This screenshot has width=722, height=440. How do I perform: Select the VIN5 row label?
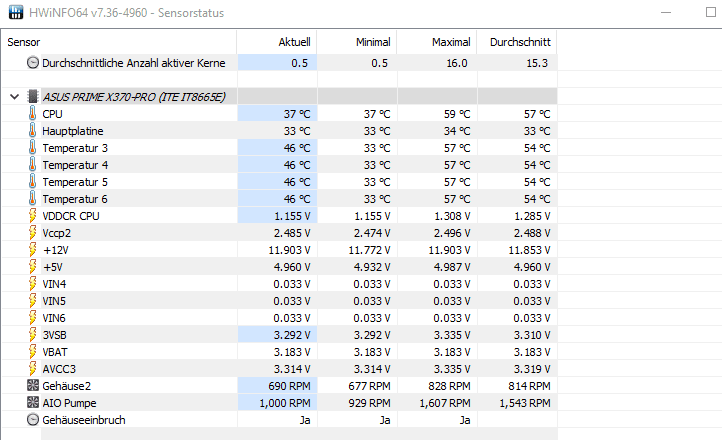click(54, 301)
